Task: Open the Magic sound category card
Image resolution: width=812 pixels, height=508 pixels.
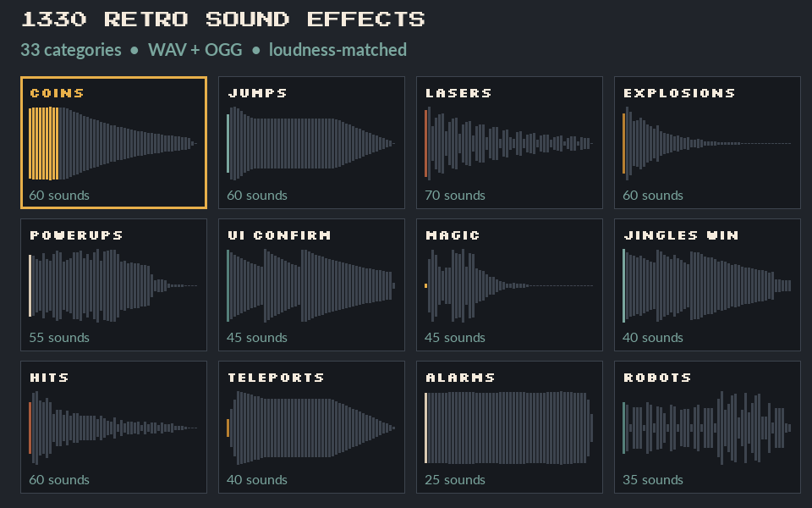Action: 509,284
